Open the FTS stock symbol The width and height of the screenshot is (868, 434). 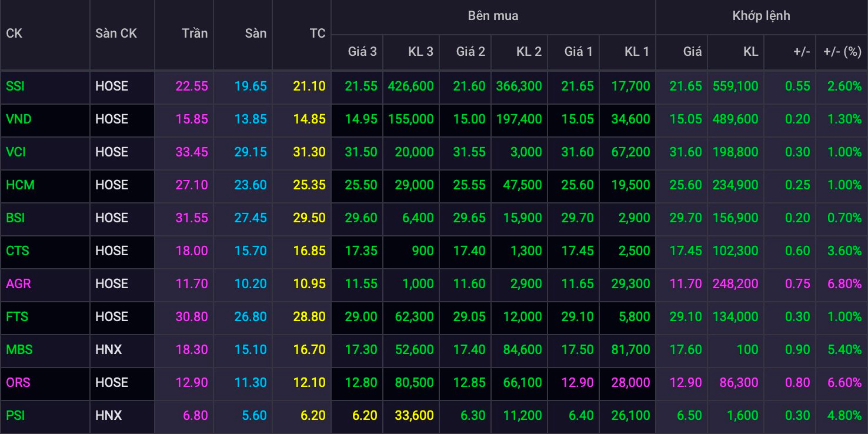tap(17, 317)
